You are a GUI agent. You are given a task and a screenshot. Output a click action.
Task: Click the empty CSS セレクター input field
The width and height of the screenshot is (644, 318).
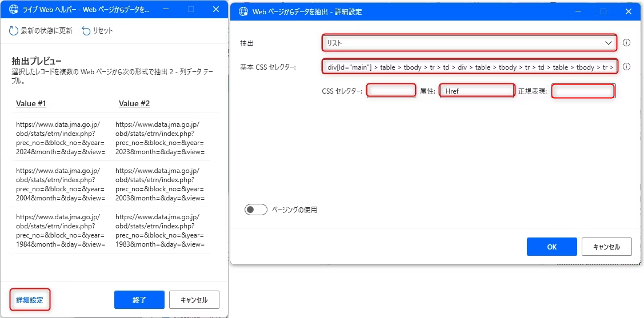(391, 91)
